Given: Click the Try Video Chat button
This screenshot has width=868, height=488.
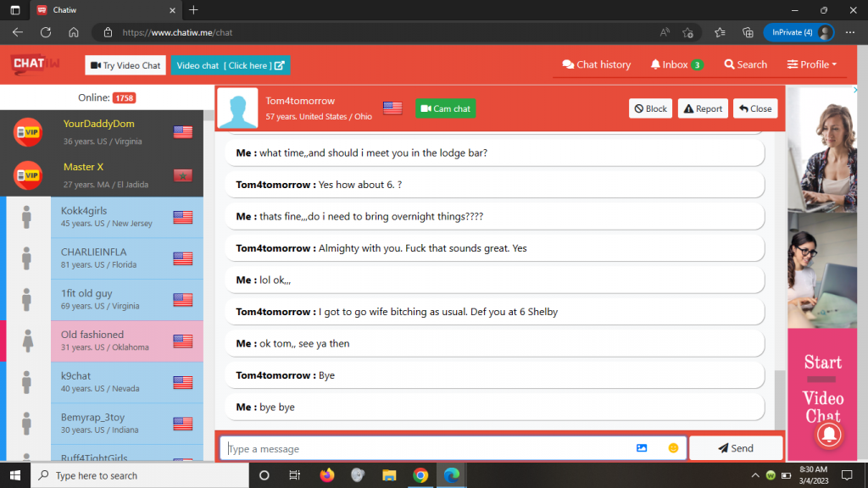Looking at the screenshot, I should click(125, 65).
